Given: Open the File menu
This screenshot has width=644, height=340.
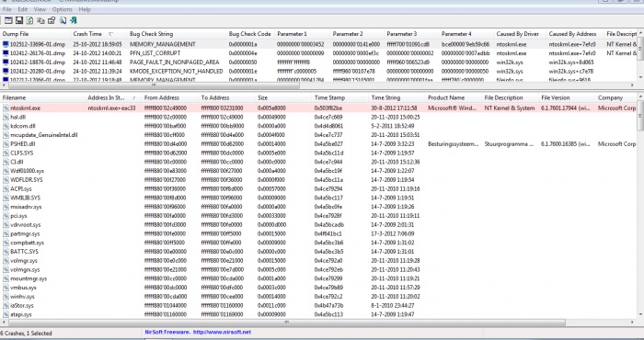Looking at the screenshot, I should (x=7, y=9).
